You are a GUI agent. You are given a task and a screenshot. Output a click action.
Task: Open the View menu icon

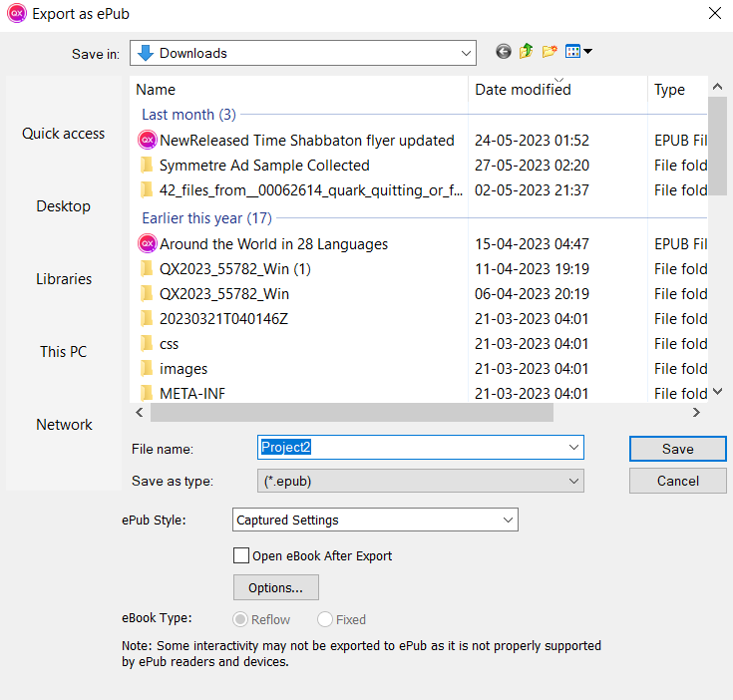(578, 51)
